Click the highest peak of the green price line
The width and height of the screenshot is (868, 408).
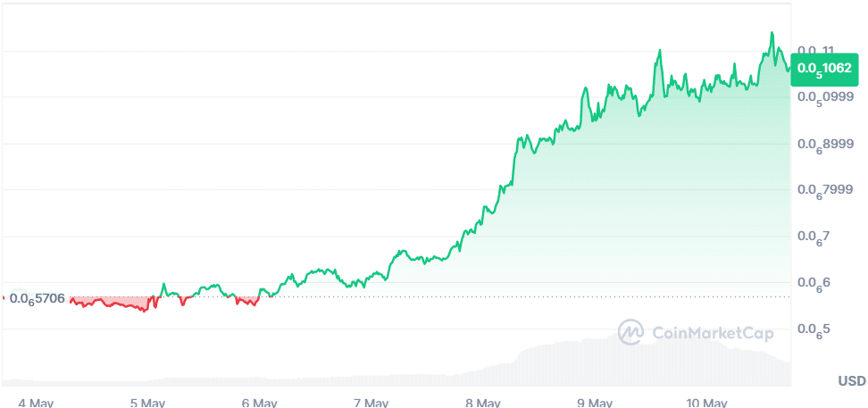(772, 34)
